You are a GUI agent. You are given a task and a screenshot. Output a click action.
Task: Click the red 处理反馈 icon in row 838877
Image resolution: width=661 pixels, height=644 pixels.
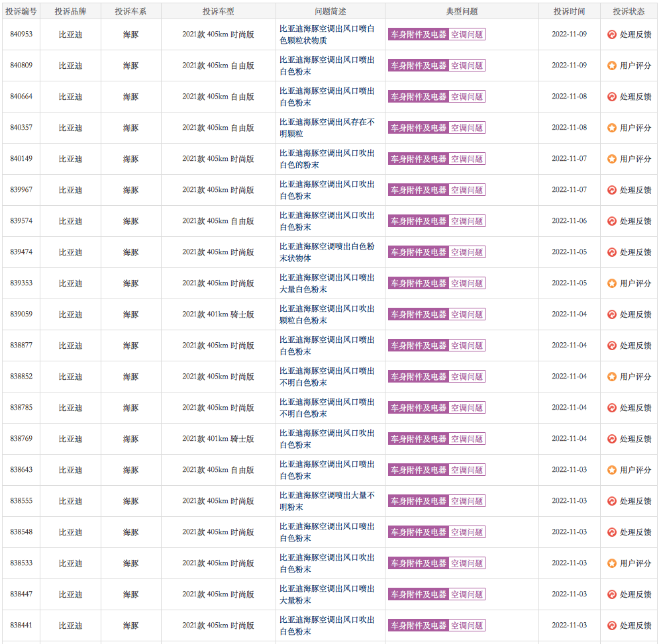(612, 345)
